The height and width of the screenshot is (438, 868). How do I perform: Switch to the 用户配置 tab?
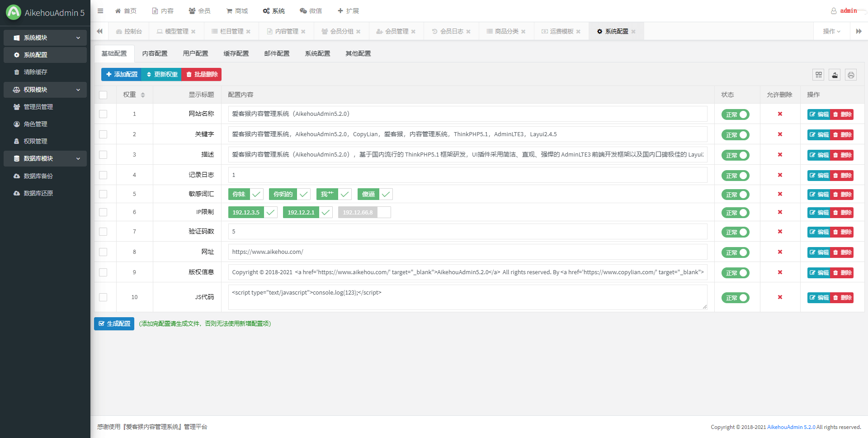[196, 53]
